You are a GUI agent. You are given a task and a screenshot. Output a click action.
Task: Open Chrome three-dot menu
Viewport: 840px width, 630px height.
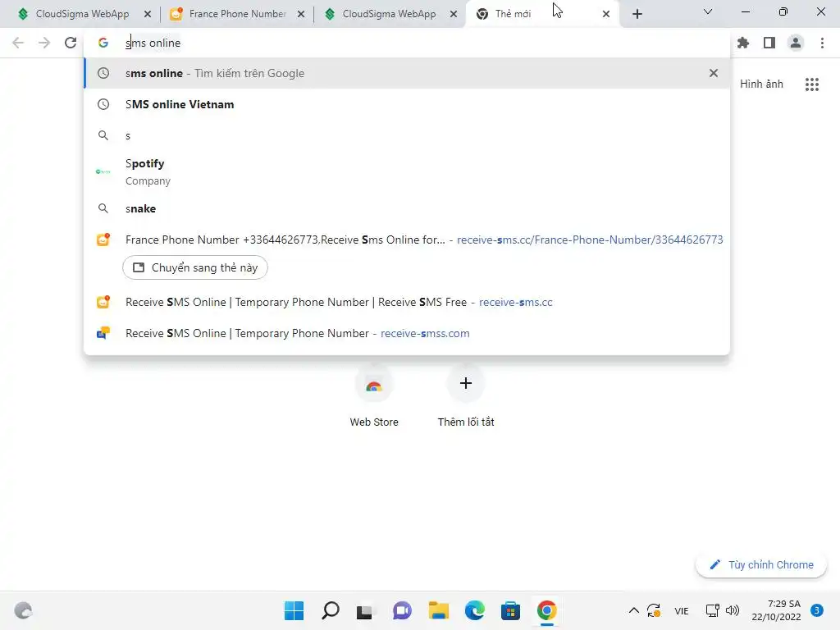(822, 43)
